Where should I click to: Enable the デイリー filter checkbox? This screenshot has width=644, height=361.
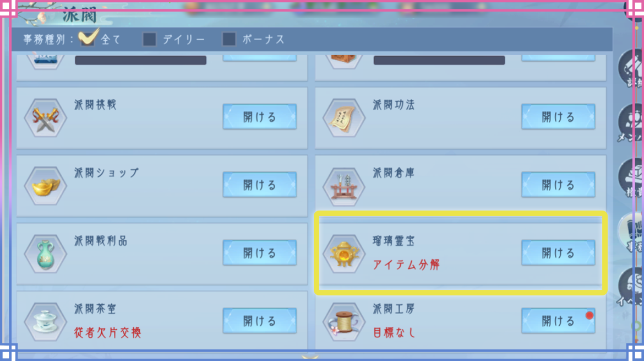pos(150,40)
